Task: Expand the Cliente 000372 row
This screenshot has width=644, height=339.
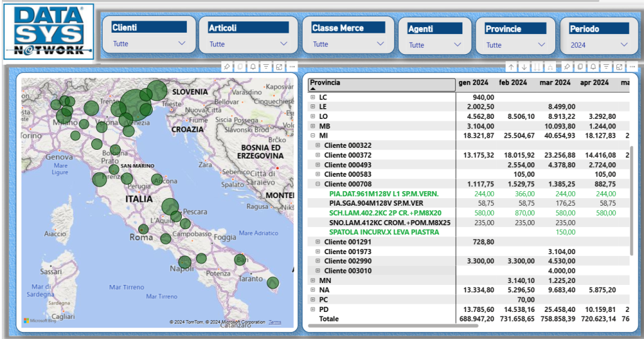Action: (318, 155)
